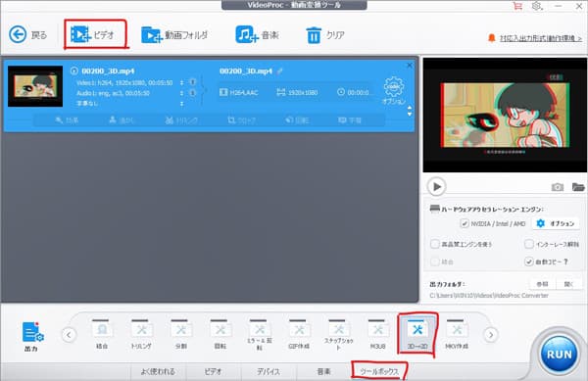Show info for the Video1 track

pos(192,82)
